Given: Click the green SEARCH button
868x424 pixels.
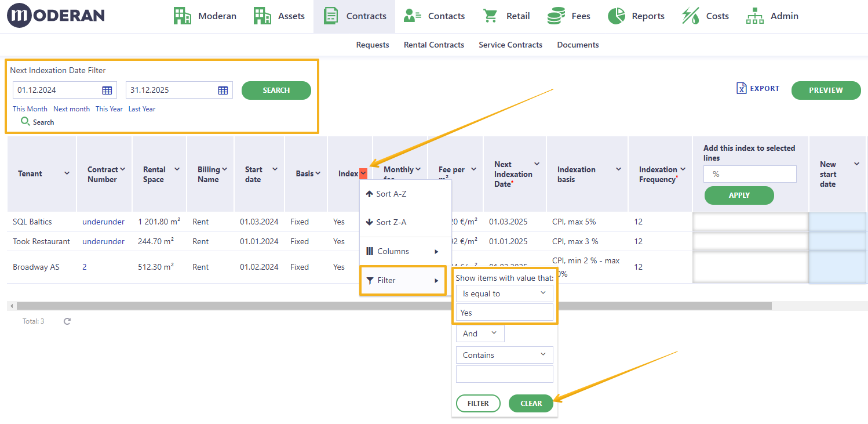Looking at the screenshot, I should [x=276, y=90].
